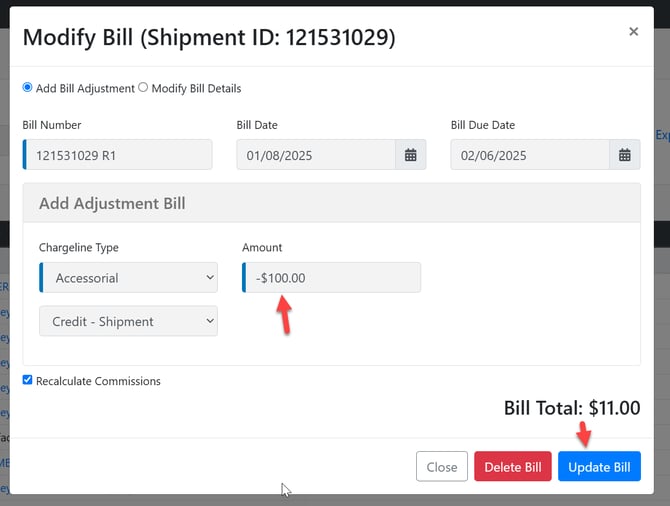Viewport: 670px width, 506px height.
Task: Open the Bill Due Date calendar picker
Action: tap(624, 155)
